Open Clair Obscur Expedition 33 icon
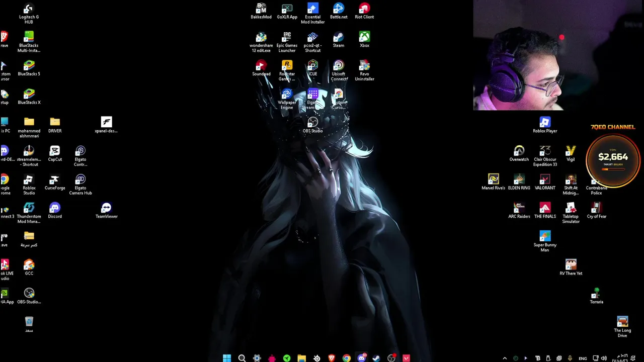644x362 pixels. coord(545,156)
